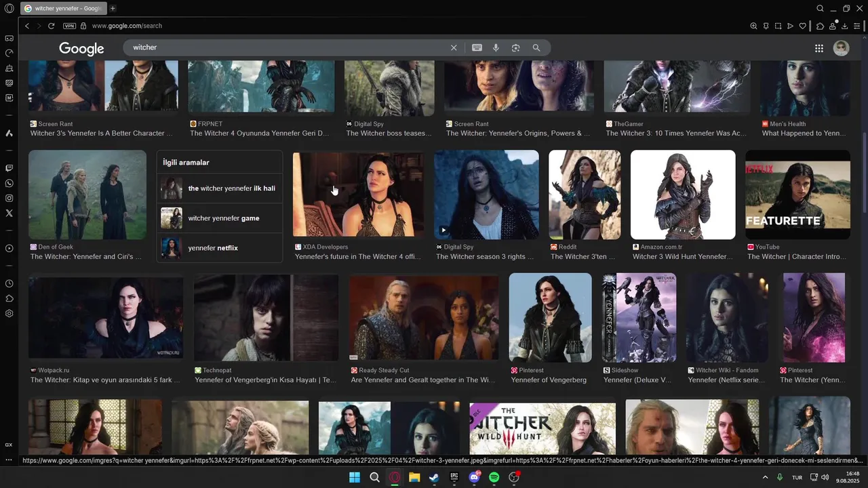Open the sidebar three-dots menu
The width and height of the screenshot is (868, 488).
[9, 460]
